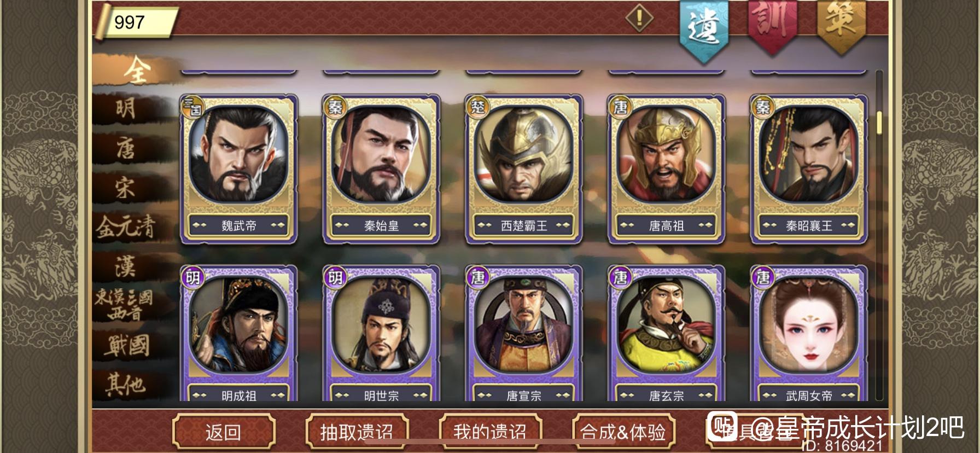Switch to the 全 category tab
This screenshot has width=980, height=453.
tap(137, 70)
